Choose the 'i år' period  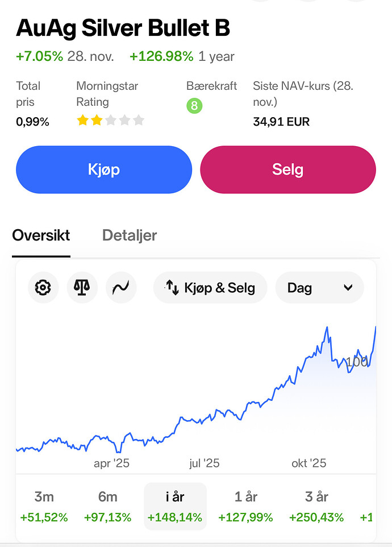175,506
